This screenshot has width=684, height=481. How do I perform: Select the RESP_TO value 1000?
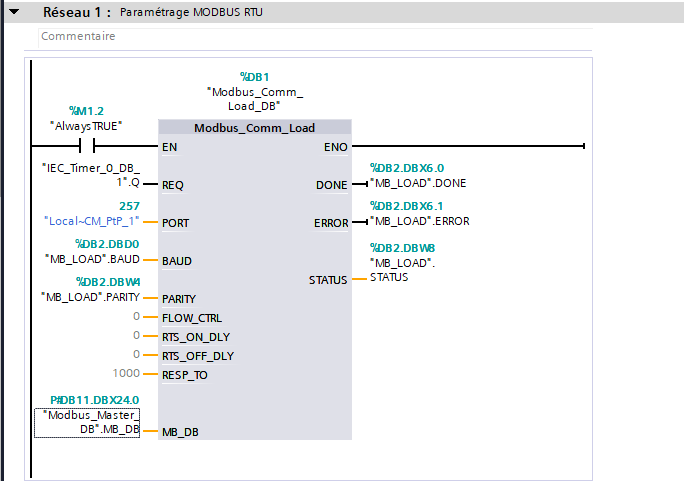click(126, 374)
